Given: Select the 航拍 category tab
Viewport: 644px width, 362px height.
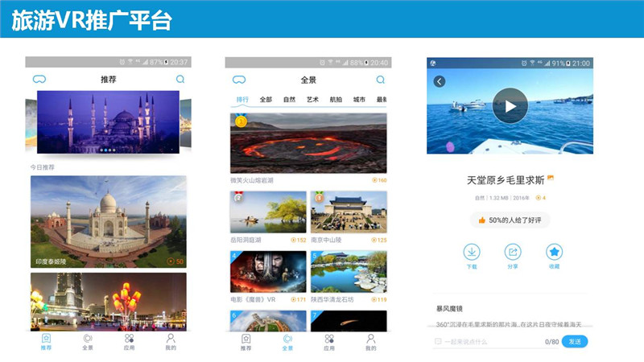Looking at the screenshot, I should [x=336, y=100].
